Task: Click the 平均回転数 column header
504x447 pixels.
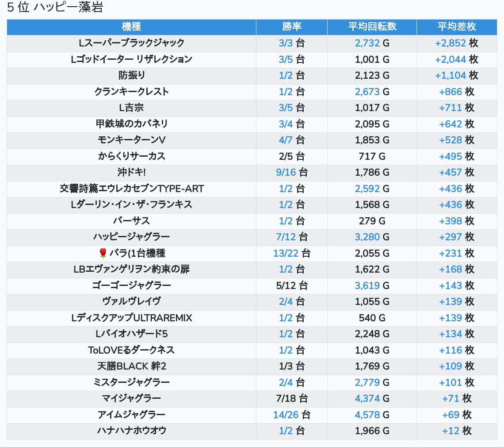Action: tap(372, 27)
